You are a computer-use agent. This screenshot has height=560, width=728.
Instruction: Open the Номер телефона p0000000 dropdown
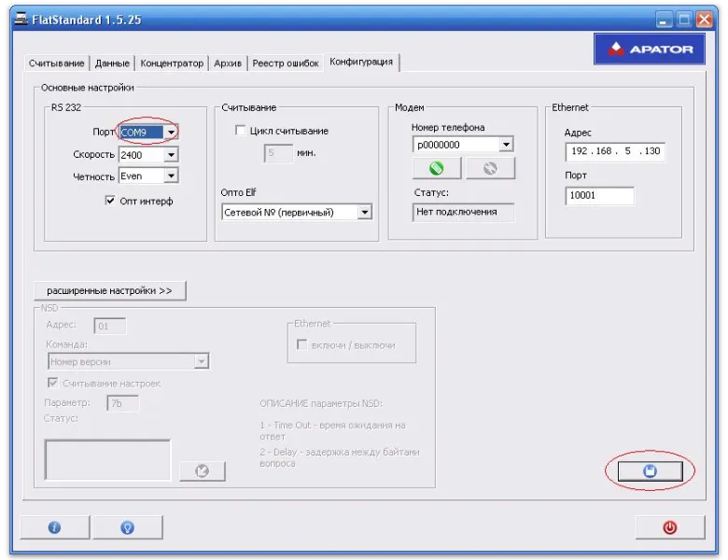506,145
